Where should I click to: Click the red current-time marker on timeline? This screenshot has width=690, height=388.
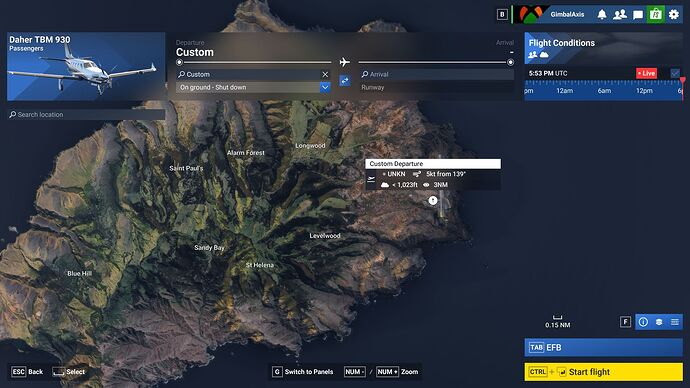tap(683, 81)
